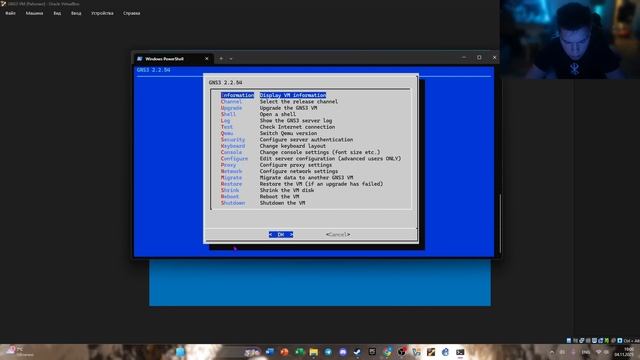The width and height of the screenshot is (640, 360).
Task: Open the Машина menu in VirtualBox
Action: click(34, 13)
